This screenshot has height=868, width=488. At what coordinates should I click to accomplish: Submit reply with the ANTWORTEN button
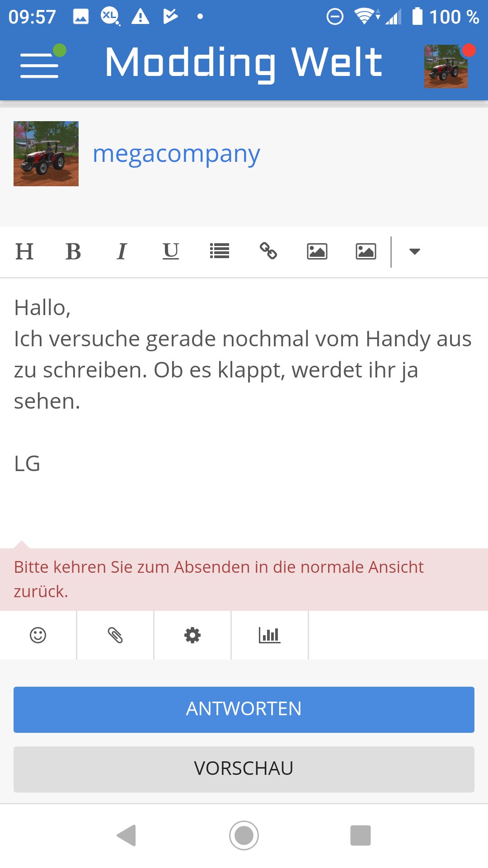point(244,709)
